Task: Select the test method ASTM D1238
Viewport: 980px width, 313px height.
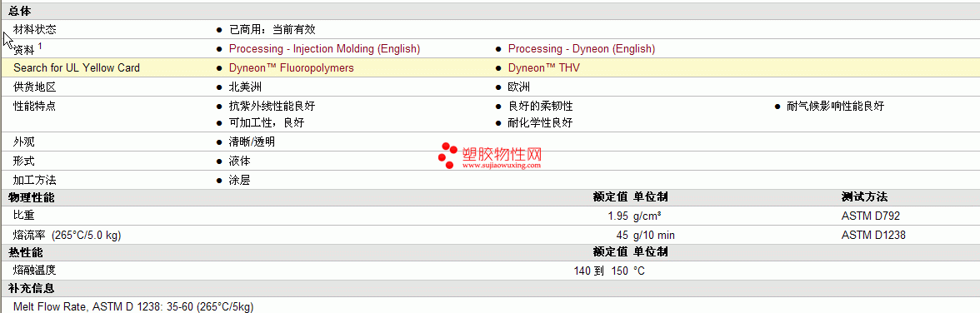Action: tap(873, 236)
